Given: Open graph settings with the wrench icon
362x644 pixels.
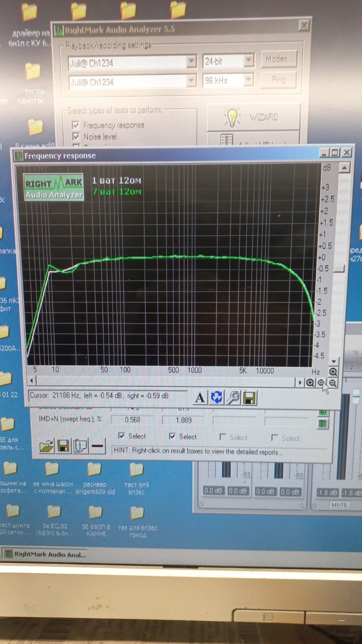Looking at the screenshot, I should 233,398.
